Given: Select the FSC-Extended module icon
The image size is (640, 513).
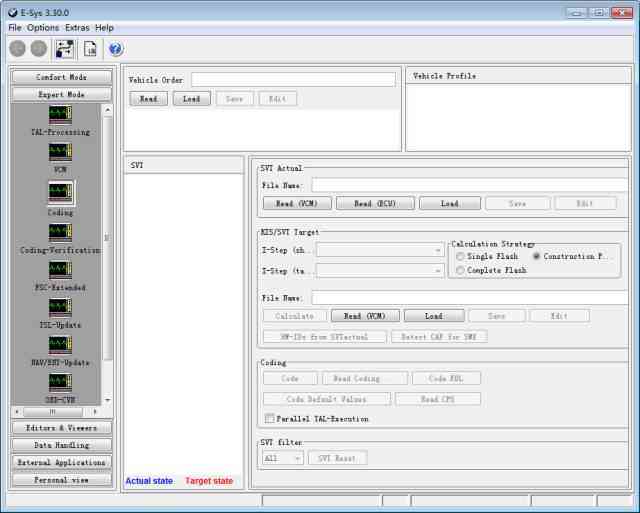Looking at the screenshot, I should [60, 270].
